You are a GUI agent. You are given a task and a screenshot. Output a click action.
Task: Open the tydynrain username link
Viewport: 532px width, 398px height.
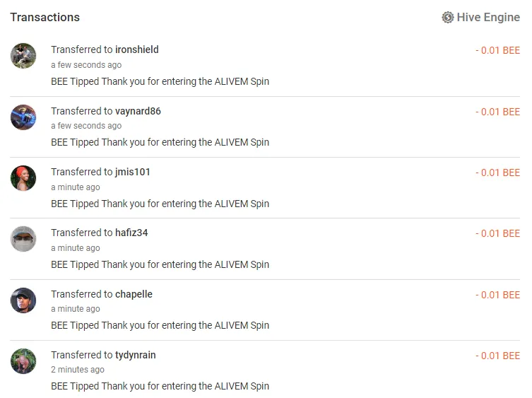[x=136, y=355]
